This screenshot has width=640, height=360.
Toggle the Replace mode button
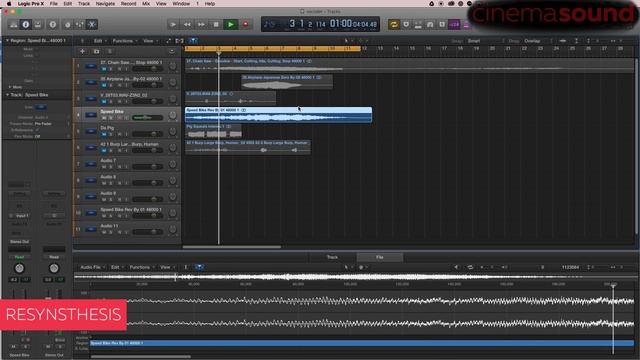point(406,24)
